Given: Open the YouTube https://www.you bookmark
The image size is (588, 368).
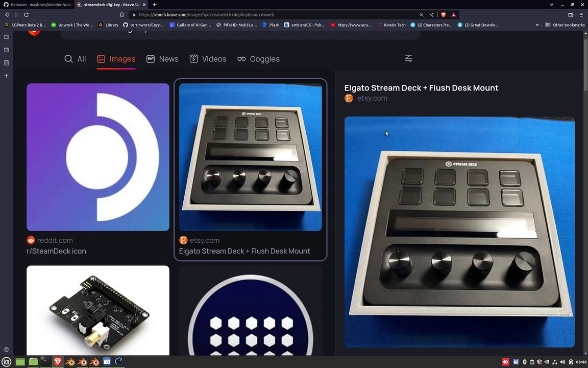Looking at the screenshot, I should (x=351, y=25).
